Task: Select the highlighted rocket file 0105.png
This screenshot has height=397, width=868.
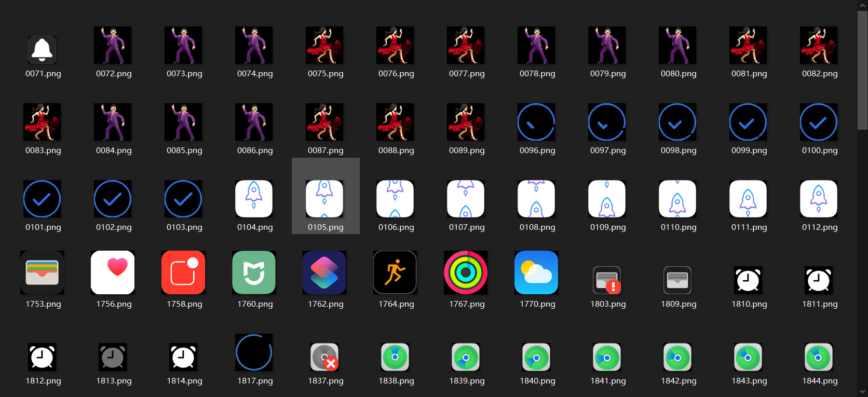Action: (x=325, y=199)
